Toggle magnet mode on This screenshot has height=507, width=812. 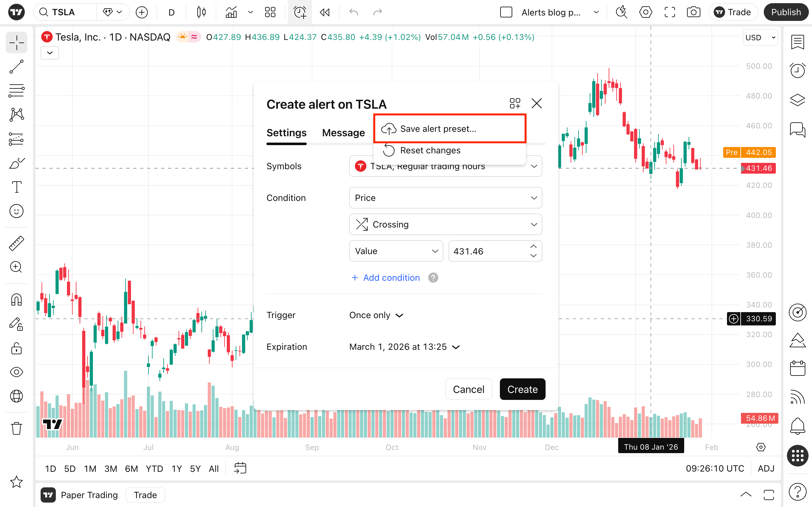click(x=16, y=299)
